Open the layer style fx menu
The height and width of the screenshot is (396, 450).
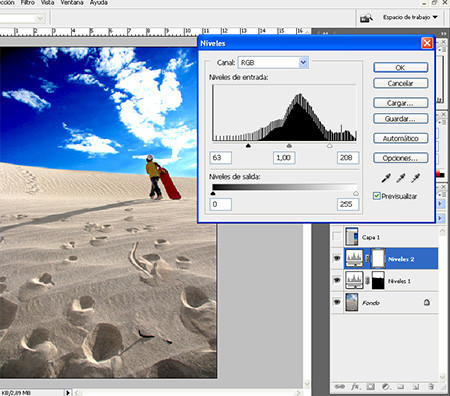[x=355, y=387]
